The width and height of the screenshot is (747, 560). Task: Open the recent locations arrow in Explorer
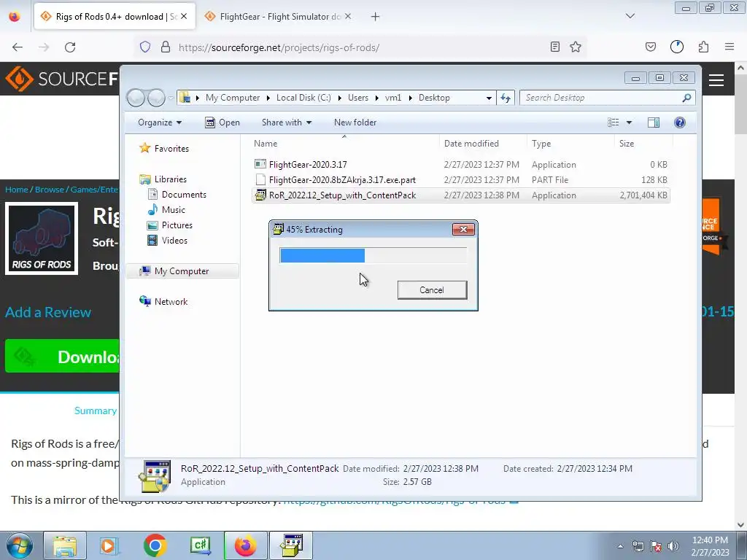[171, 98]
